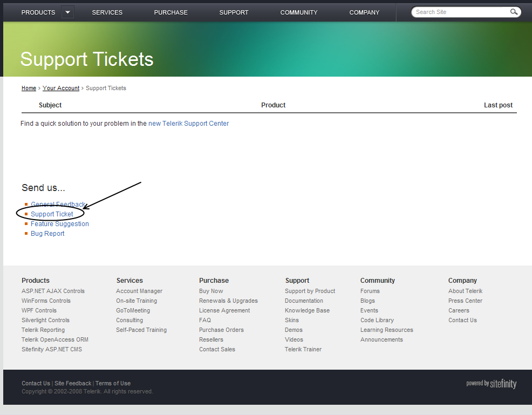Open the PURCHASE menu

pos(170,12)
